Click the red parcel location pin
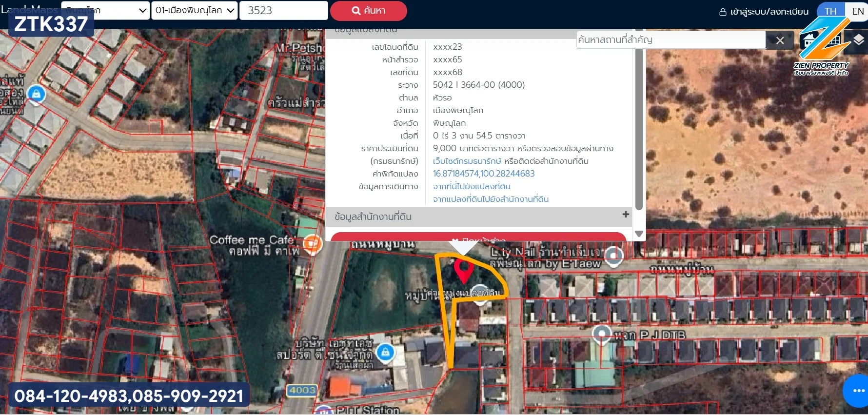Screen dimensions: 868x415 [x=463, y=271]
